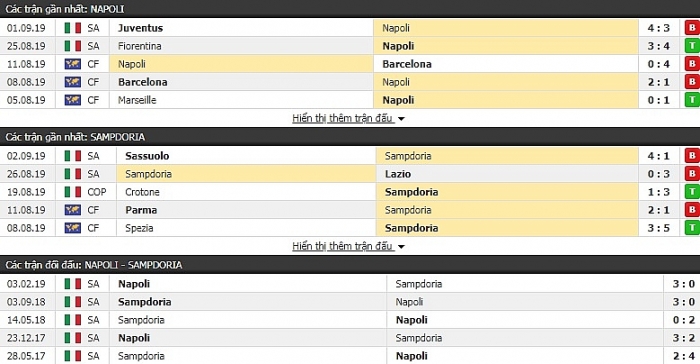Viewport: 700px width, 364px height.
Task: Click score 1 : 3 in Crotone row
Action: [659, 192]
